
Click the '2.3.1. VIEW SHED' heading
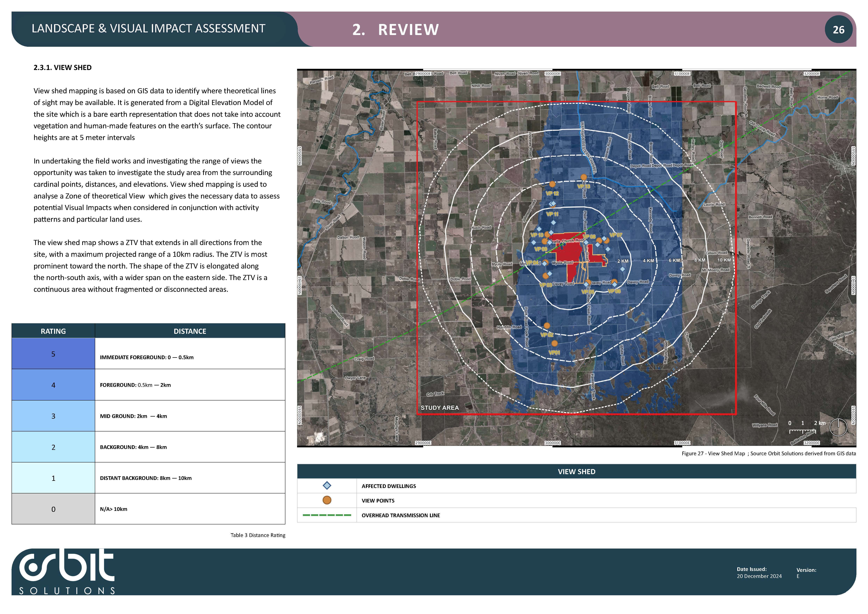pos(62,68)
